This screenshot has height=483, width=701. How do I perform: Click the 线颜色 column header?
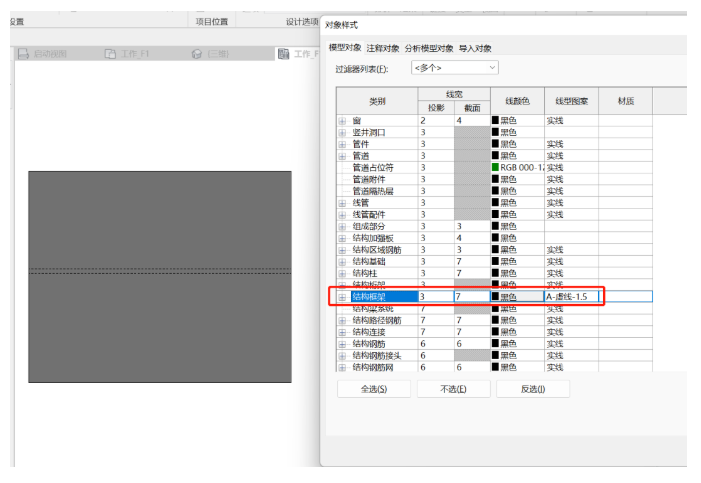[x=517, y=101]
